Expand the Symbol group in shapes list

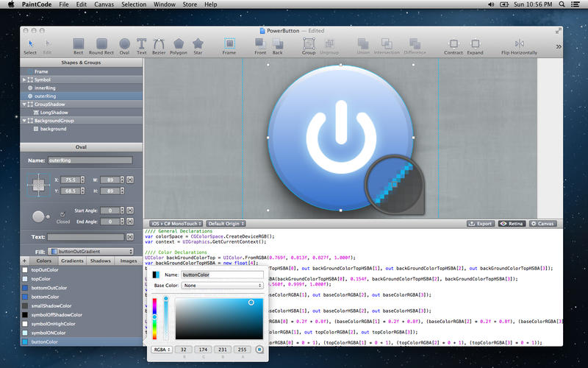tap(25, 79)
